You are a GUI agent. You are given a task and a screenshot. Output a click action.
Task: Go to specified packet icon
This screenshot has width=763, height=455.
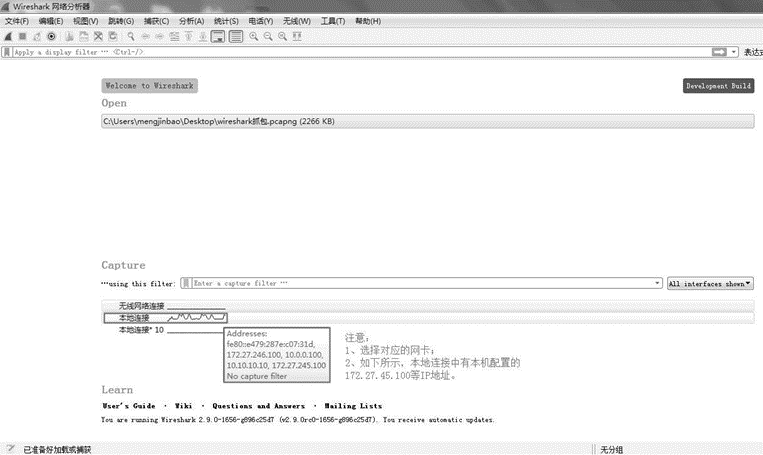pyautogui.click(x=174, y=36)
